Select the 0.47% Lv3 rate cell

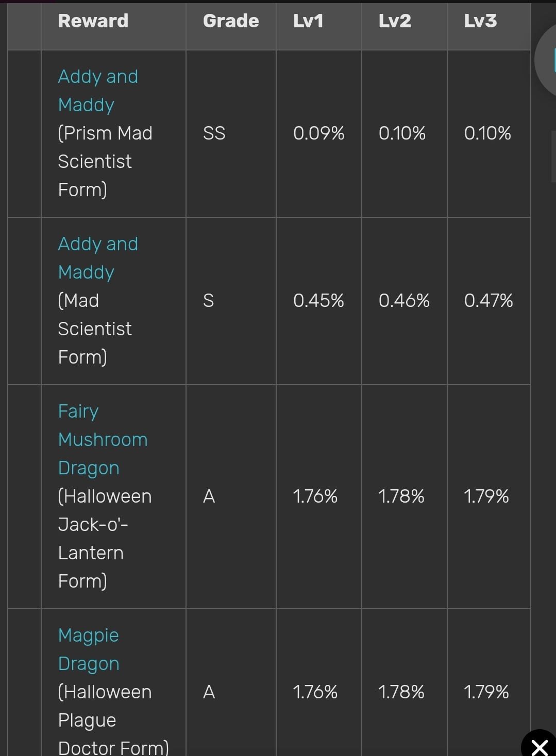pyautogui.click(x=488, y=301)
